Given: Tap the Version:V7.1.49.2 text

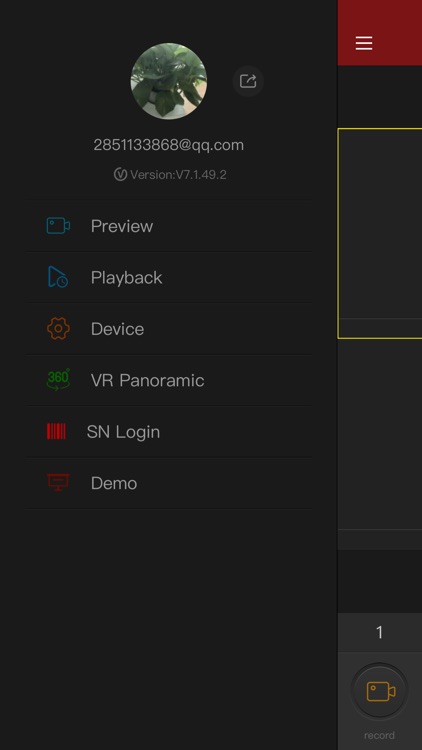Looking at the screenshot, I should pyautogui.click(x=178, y=175).
